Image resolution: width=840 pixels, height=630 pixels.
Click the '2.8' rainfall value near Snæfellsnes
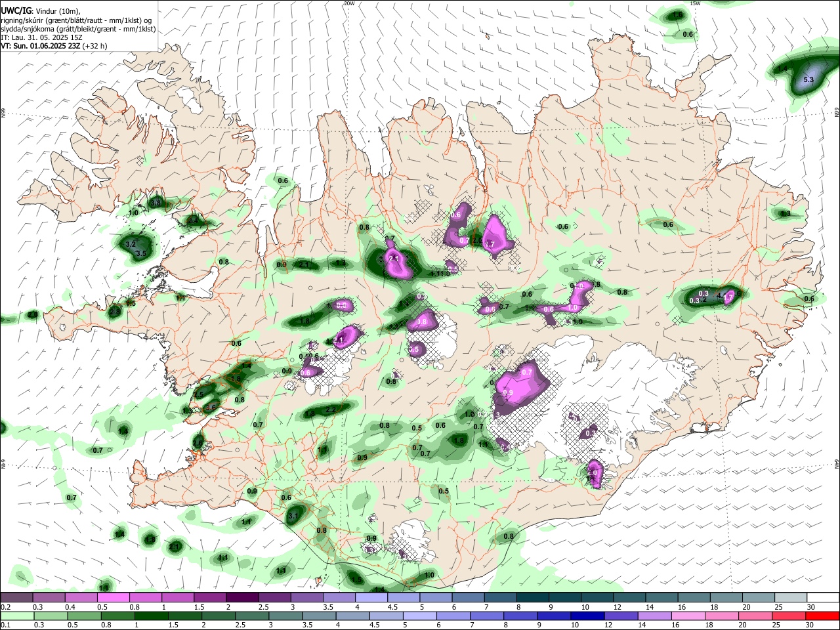pos(115,312)
